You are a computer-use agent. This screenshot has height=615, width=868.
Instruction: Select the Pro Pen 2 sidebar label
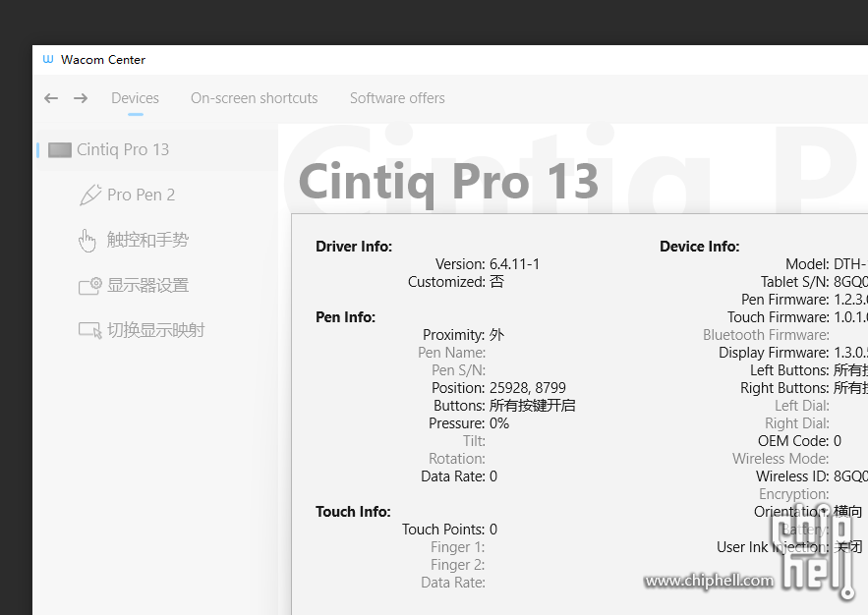[141, 195]
